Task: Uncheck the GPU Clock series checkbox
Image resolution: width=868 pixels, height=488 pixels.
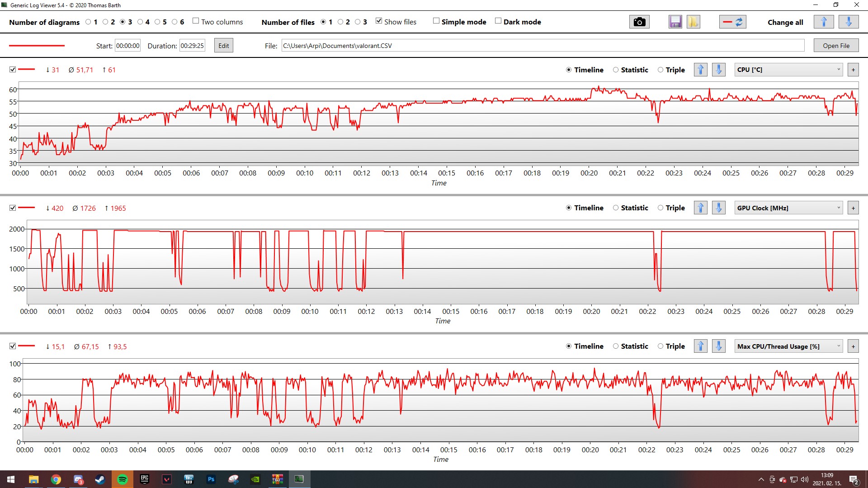Action: point(13,208)
